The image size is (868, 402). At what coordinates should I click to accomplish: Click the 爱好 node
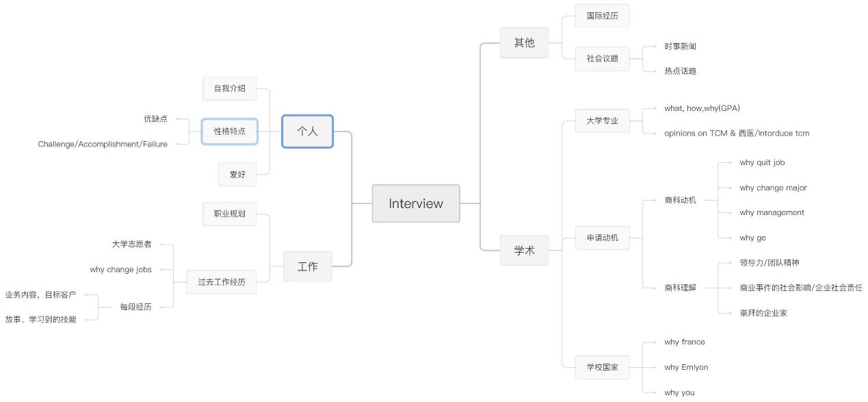[x=237, y=174]
